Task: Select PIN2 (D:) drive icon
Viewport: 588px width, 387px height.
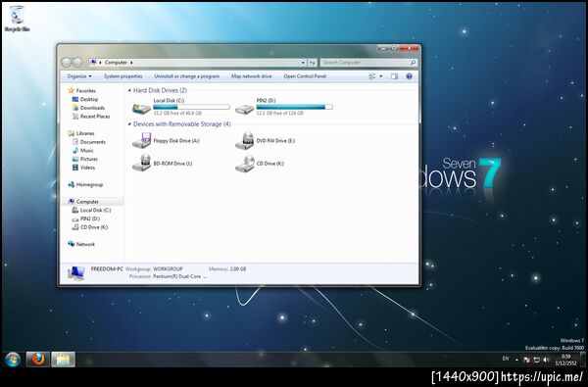Action: coord(244,109)
